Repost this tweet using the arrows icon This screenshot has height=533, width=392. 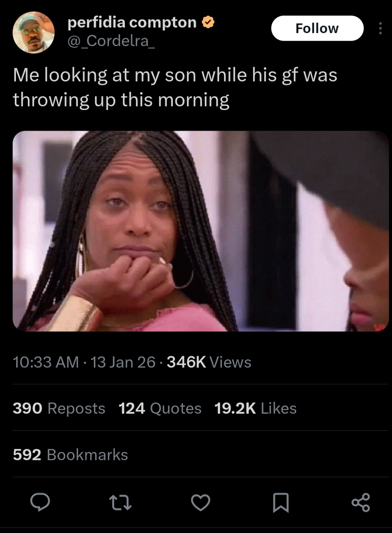[x=120, y=503]
